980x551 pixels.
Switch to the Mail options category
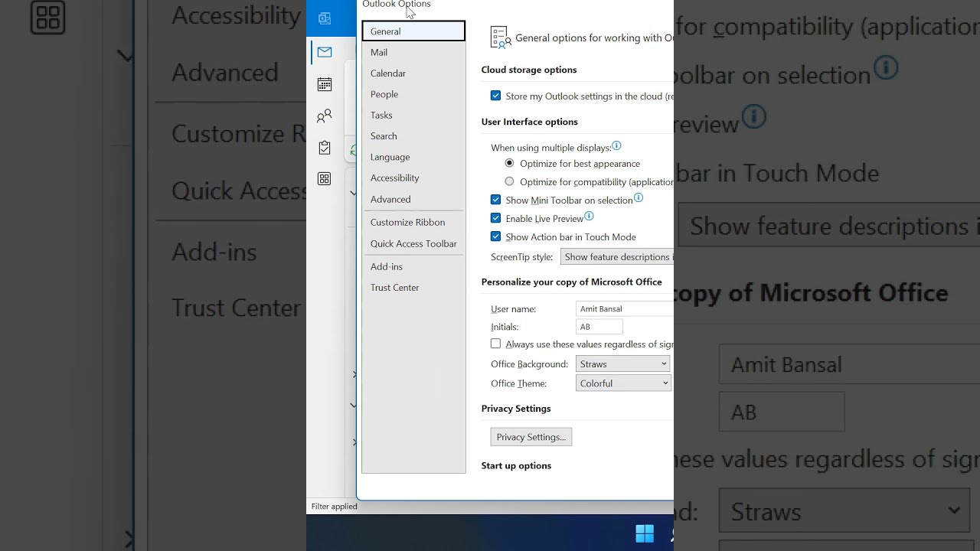(x=413, y=52)
